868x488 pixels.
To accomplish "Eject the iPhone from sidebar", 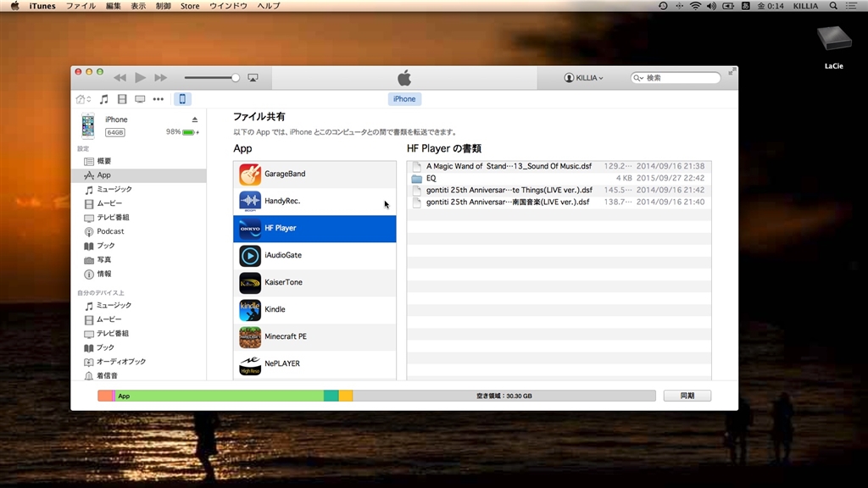I will click(195, 119).
